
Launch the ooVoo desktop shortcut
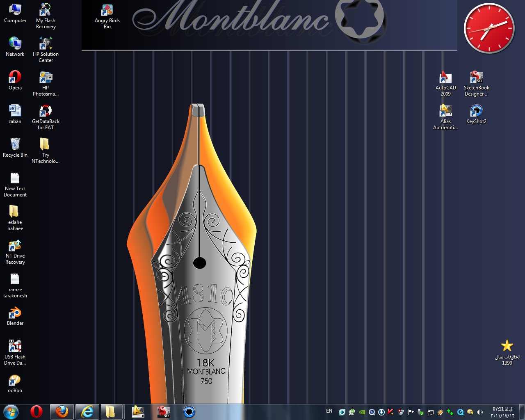point(15,383)
